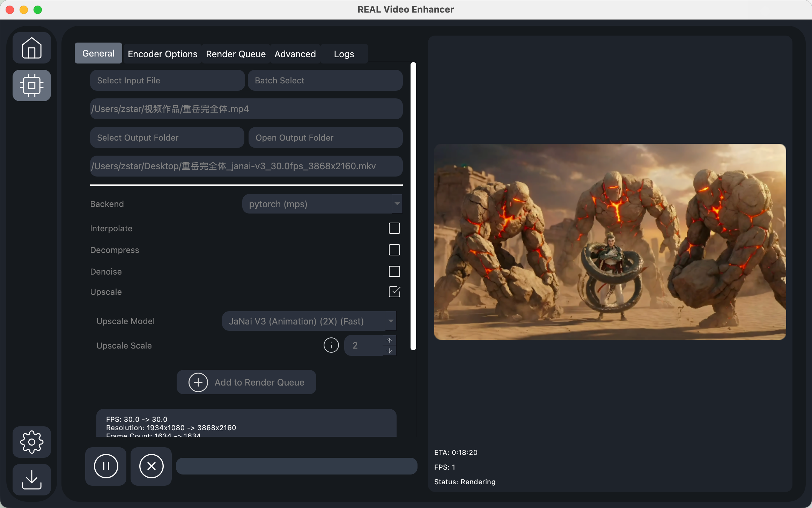
Task: Cancel the render with X button
Action: [x=151, y=466]
